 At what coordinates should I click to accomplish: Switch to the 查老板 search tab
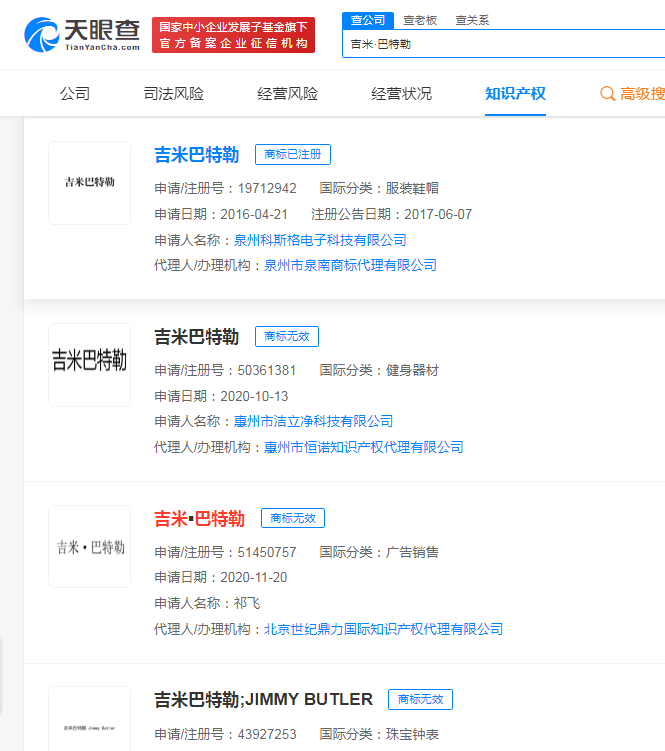tap(420, 20)
